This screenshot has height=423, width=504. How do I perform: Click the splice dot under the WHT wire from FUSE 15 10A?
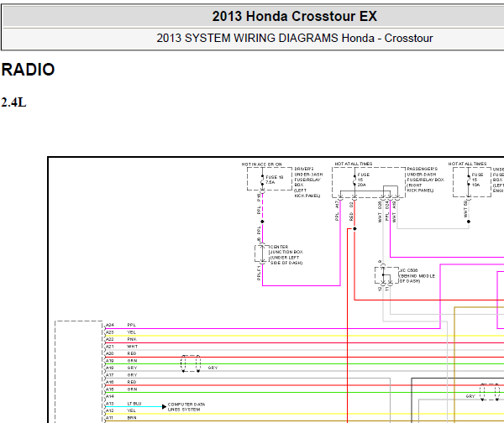tap(469, 222)
